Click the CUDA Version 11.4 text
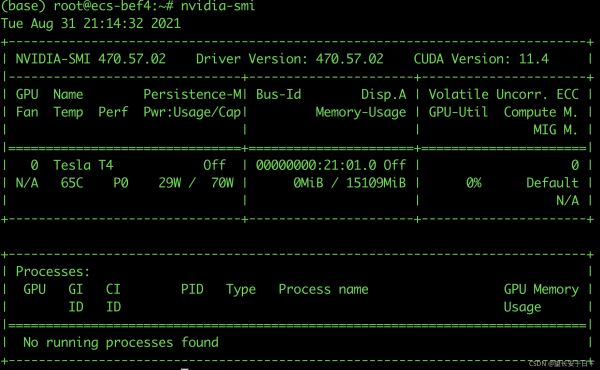This screenshot has height=370, width=600. coord(481,59)
